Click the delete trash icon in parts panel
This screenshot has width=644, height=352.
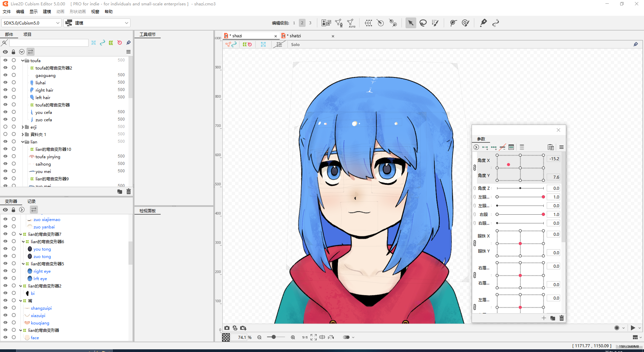(x=128, y=191)
